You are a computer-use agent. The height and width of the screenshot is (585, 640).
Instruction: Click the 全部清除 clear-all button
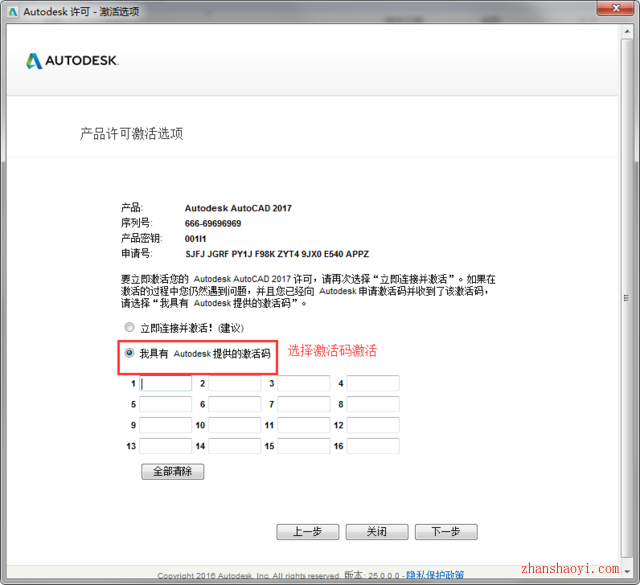[x=173, y=472]
